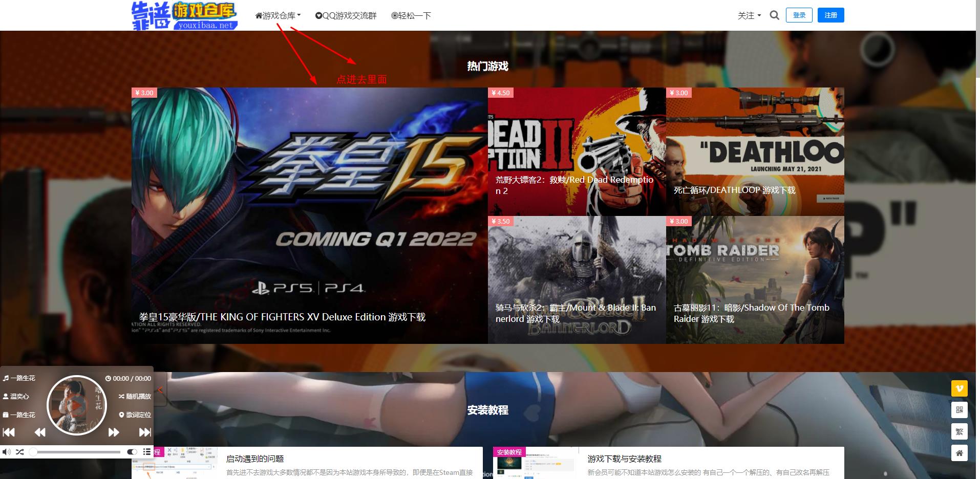Click the ¥3.50 price tag

pyautogui.click(x=500, y=221)
